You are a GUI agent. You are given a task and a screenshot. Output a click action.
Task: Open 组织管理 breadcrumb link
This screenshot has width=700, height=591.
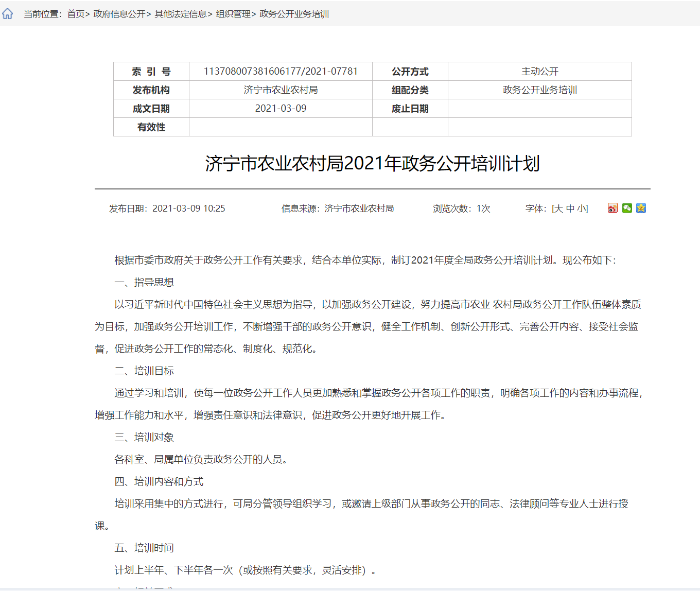pyautogui.click(x=233, y=14)
